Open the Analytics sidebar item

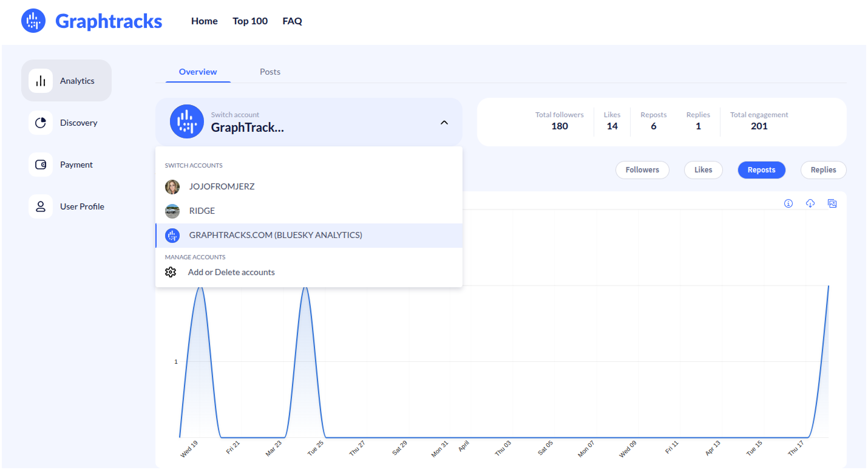[x=67, y=81]
